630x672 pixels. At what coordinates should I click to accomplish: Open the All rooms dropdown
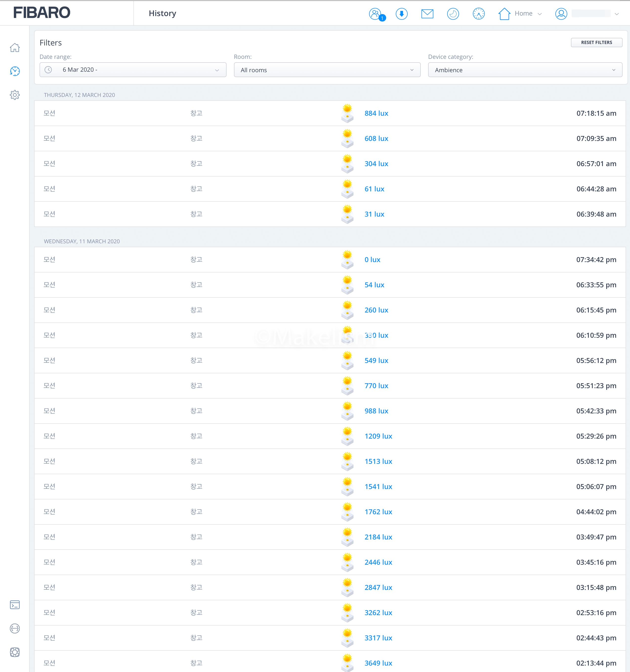327,70
